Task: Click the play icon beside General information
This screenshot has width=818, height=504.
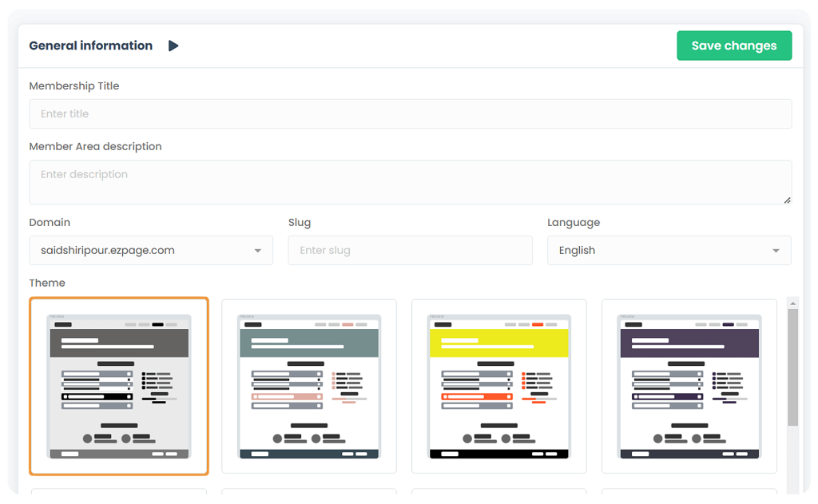Action: click(173, 46)
